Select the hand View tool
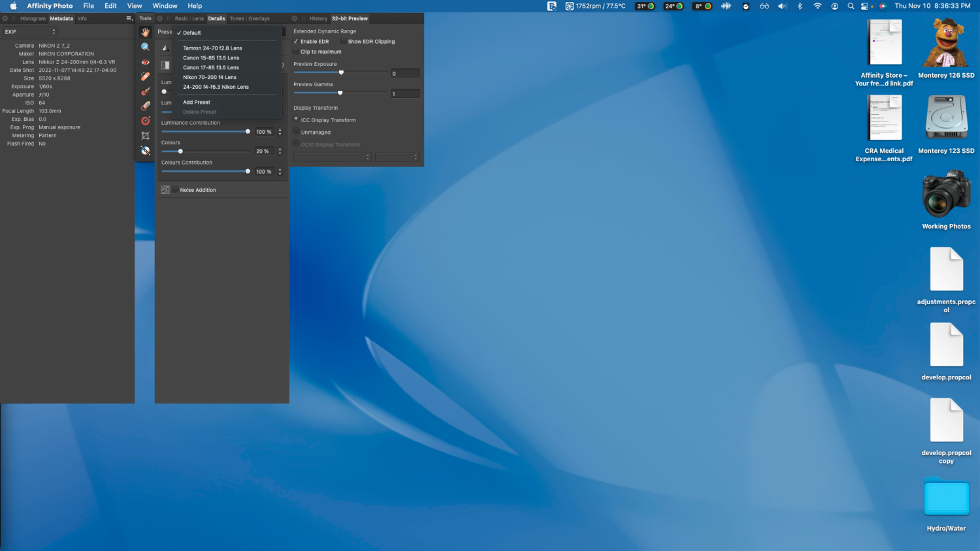 click(145, 32)
